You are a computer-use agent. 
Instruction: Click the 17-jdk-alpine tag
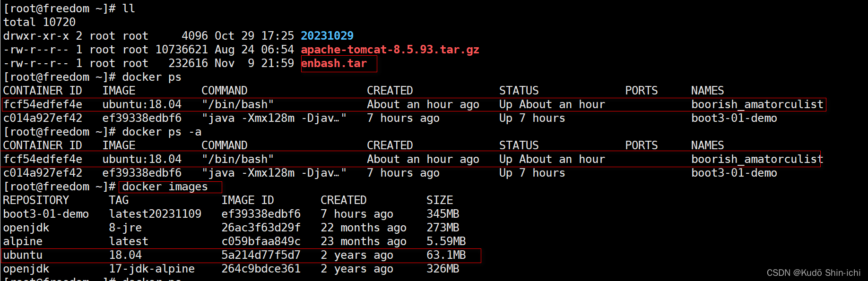(x=152, y=269)
